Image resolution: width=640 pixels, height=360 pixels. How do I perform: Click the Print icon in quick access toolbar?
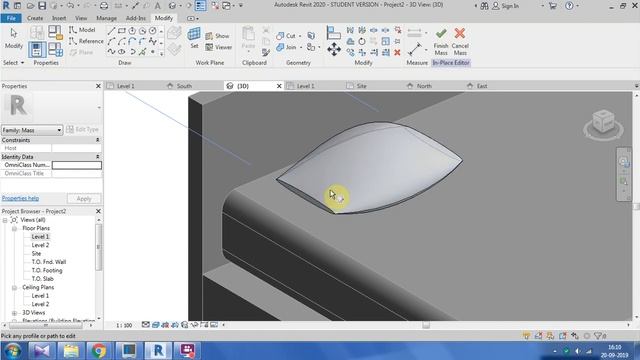pos(104,6)
